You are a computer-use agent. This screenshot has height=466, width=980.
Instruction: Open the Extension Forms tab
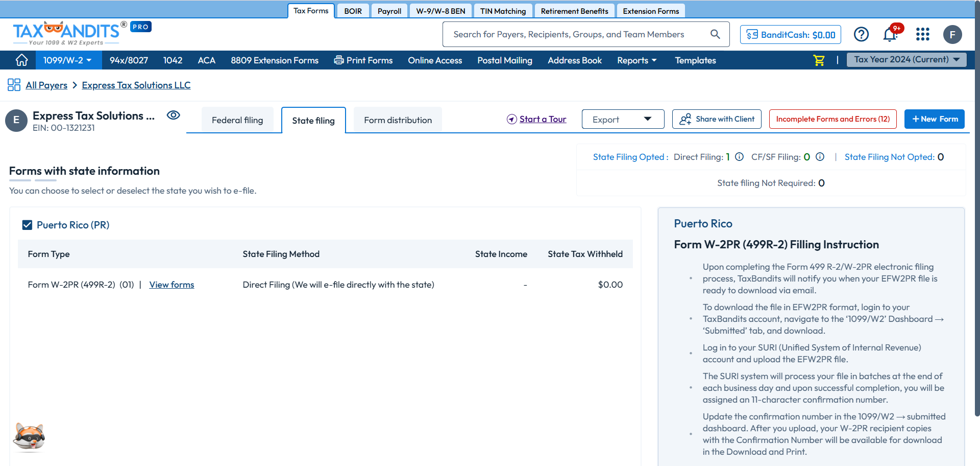tap(651, 11)
